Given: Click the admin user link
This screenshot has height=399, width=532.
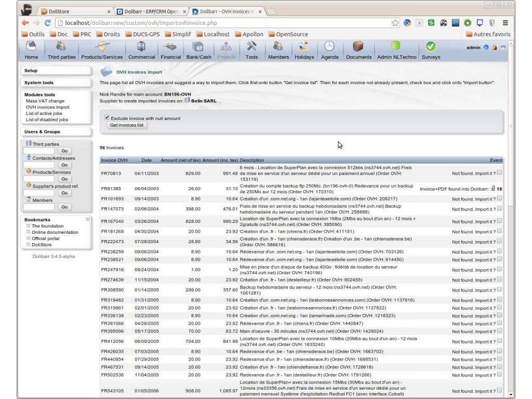Looking at the screenshot, I should (473, 47).
